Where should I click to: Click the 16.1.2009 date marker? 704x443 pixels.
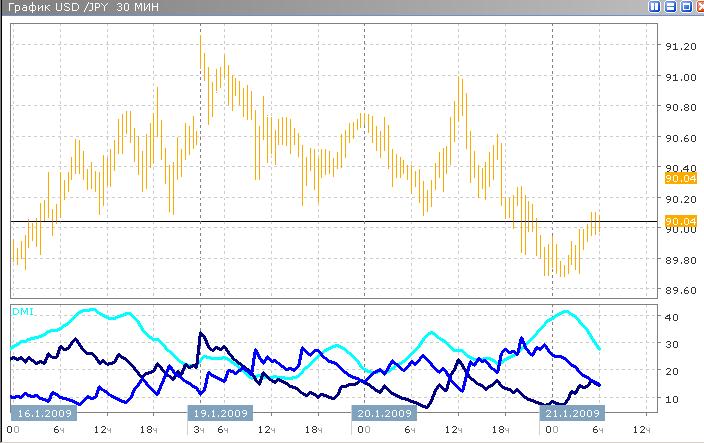43,413
